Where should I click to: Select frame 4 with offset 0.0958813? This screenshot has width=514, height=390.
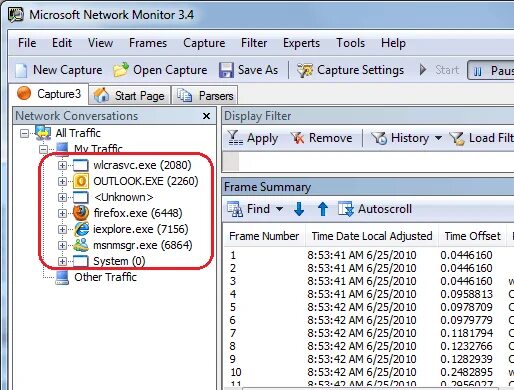tap(369, 294)
